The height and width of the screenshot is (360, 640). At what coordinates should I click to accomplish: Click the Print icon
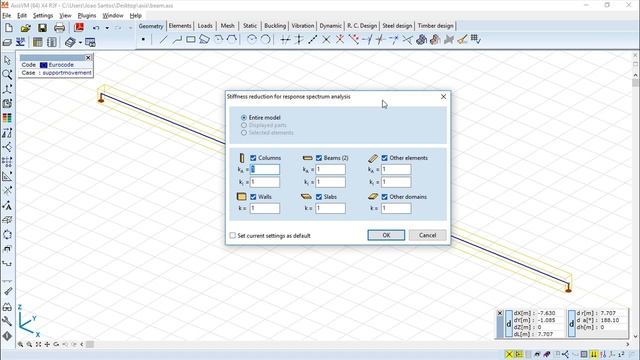59,28
